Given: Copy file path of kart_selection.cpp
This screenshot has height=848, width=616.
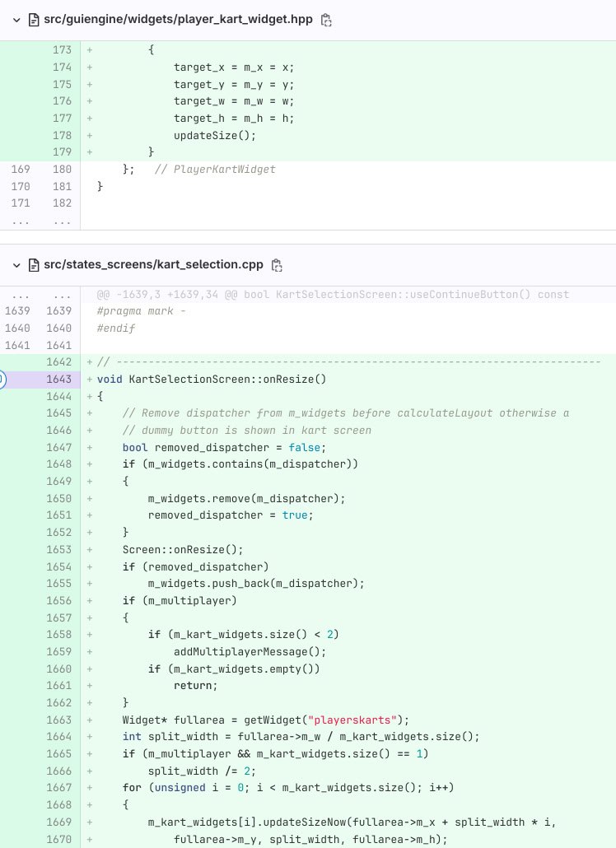Looking at the screenshot, I should click(x=278, y=265).
